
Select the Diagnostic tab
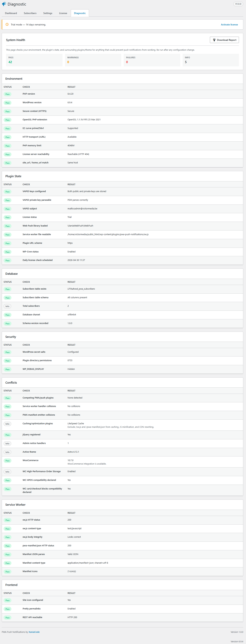80,13
